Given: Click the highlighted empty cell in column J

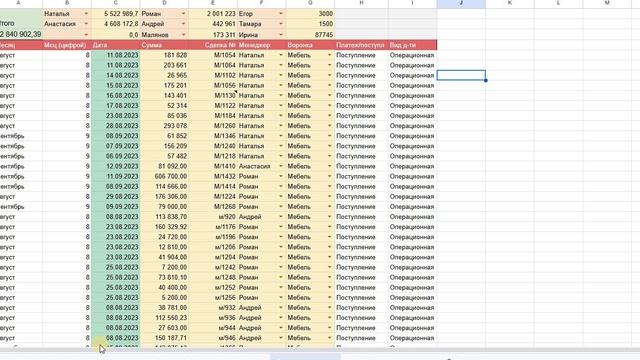Looking at the screenshot, I should coord(461,75).
